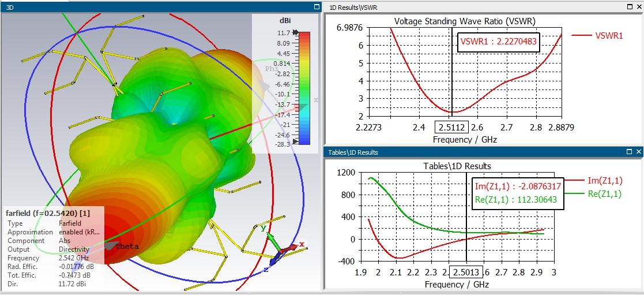
Task: Click the Re(Z1,1) legend entry
Action: [593, 194]
